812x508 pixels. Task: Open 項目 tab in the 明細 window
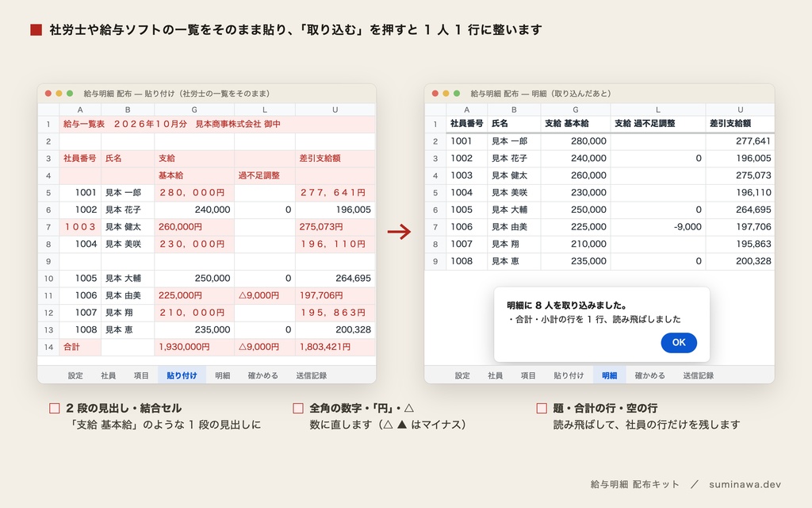[x=527, y=375]
